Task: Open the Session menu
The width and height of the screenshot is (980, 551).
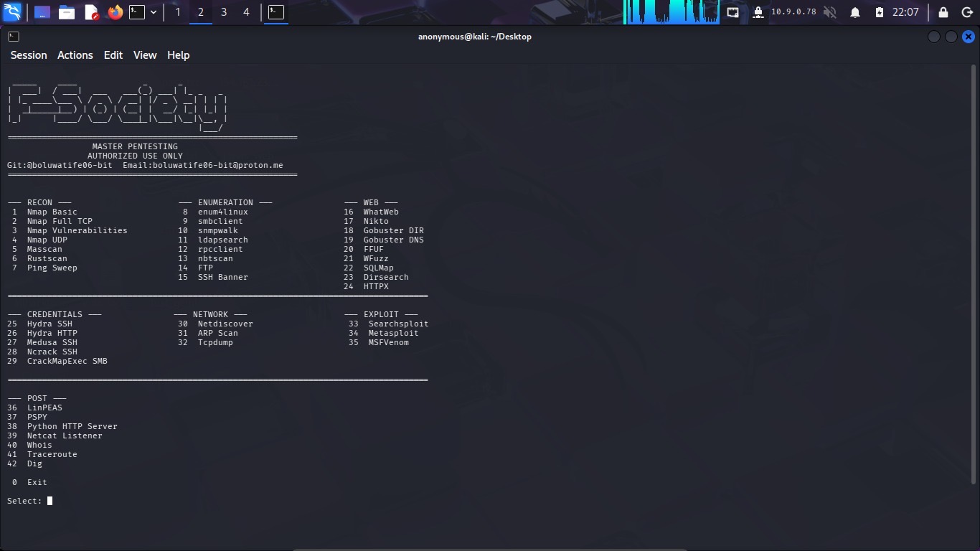Action: coord(29,55)
